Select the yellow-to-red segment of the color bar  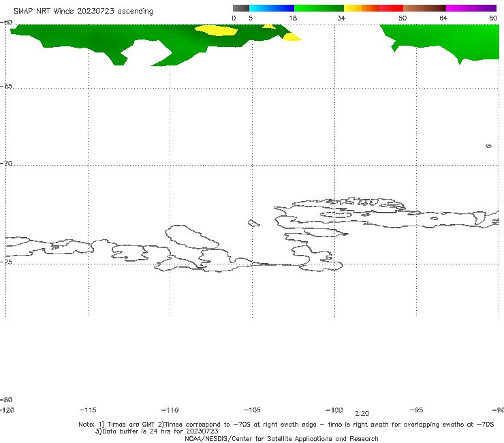coord(373,8)
